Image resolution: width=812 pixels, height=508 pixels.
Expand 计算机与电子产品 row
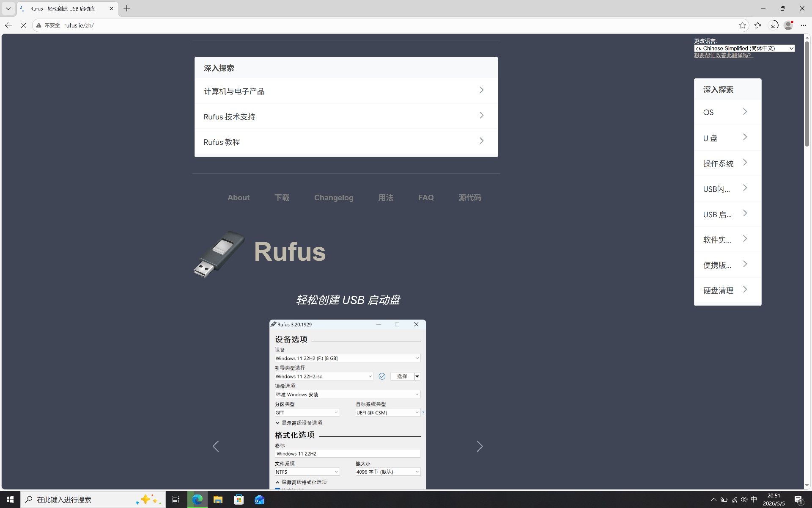pos(346,91)
